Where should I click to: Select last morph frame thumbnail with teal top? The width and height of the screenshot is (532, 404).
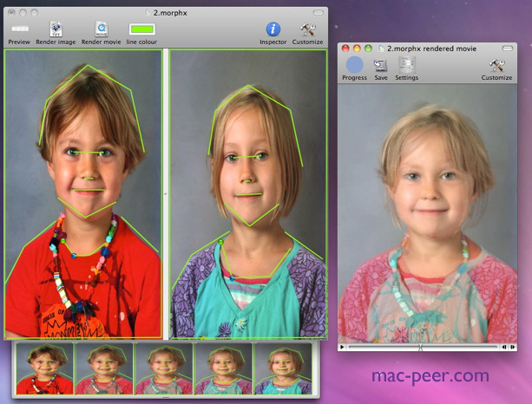pos(283,368)
